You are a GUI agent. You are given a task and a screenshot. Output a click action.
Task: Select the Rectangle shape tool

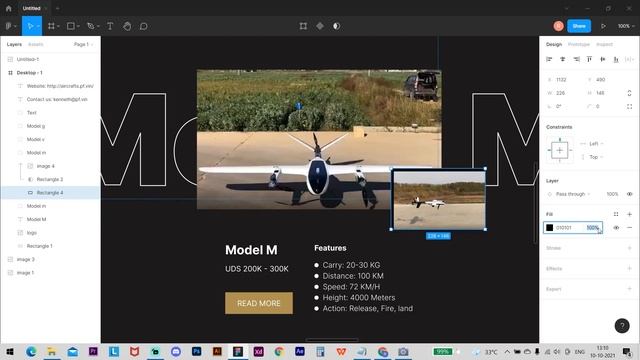[71, 26]
